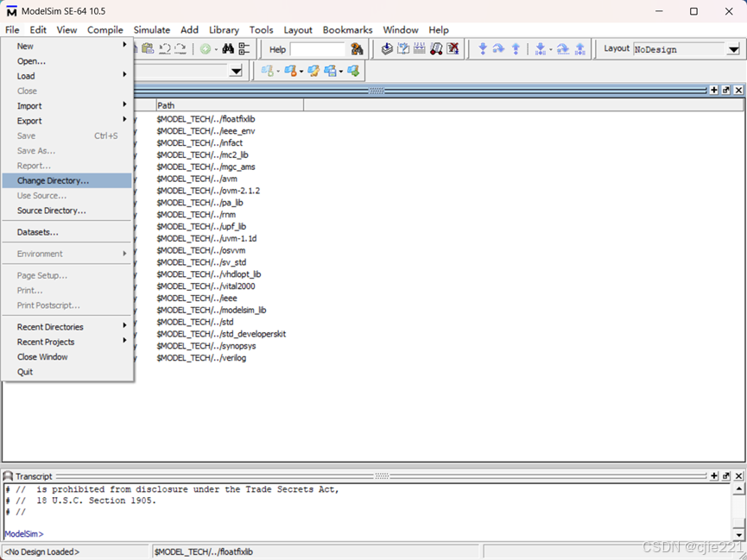Screen dimensions: 747x560
Task: Click the second-row toolbar icon with the green arrow
Action: point(353,71)
